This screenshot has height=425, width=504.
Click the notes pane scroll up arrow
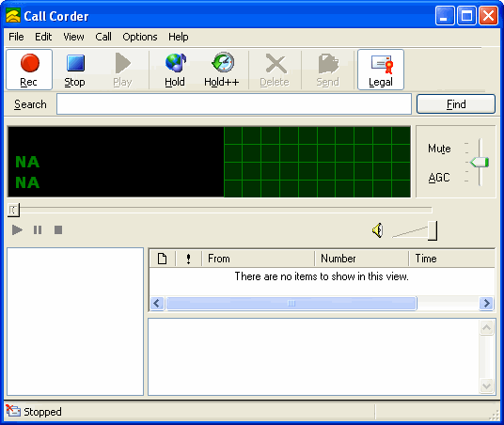[487, 328]
